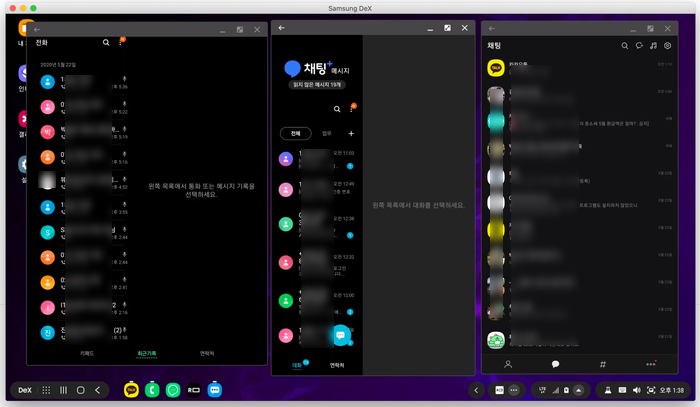Open the call log entry at 5:36
The width and height of the screenshot is (700, 407).
click(x=84, y=83)
